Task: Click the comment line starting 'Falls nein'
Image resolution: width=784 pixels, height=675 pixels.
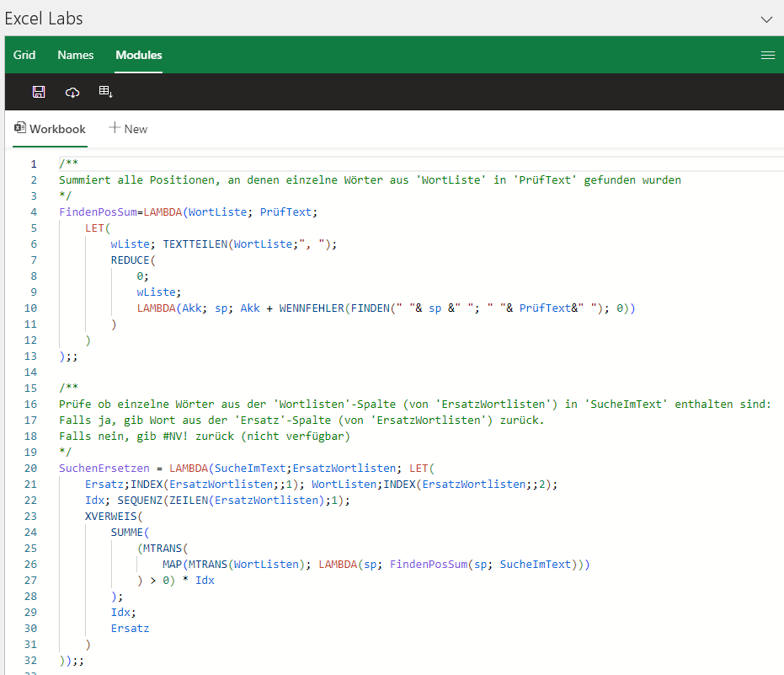Action: click(205, 437)
